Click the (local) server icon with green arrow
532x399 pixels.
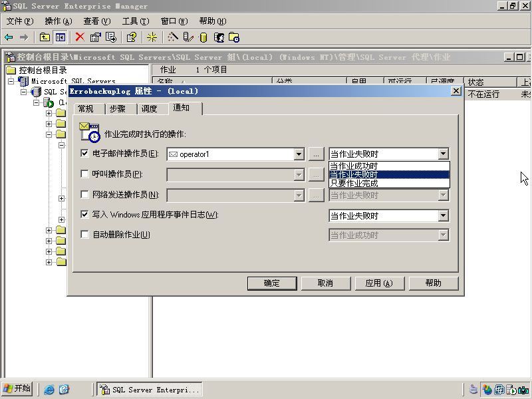click(49, 102)
